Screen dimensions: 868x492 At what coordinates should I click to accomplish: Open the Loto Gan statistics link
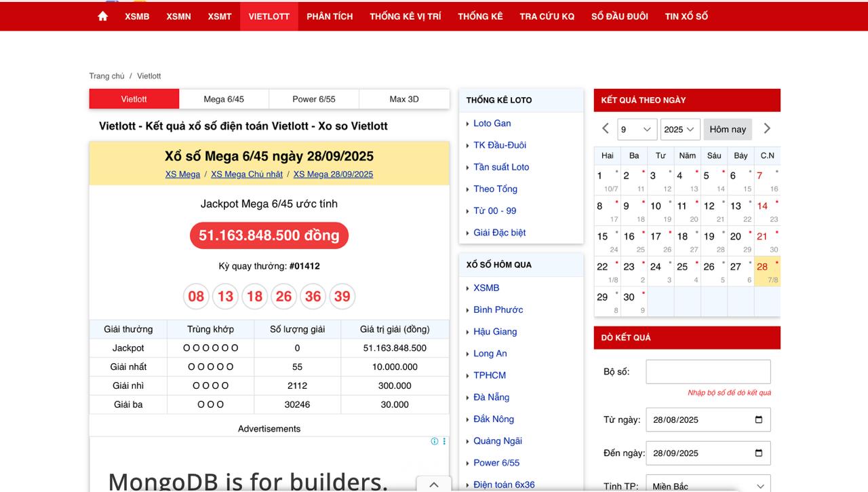[492, 124]
